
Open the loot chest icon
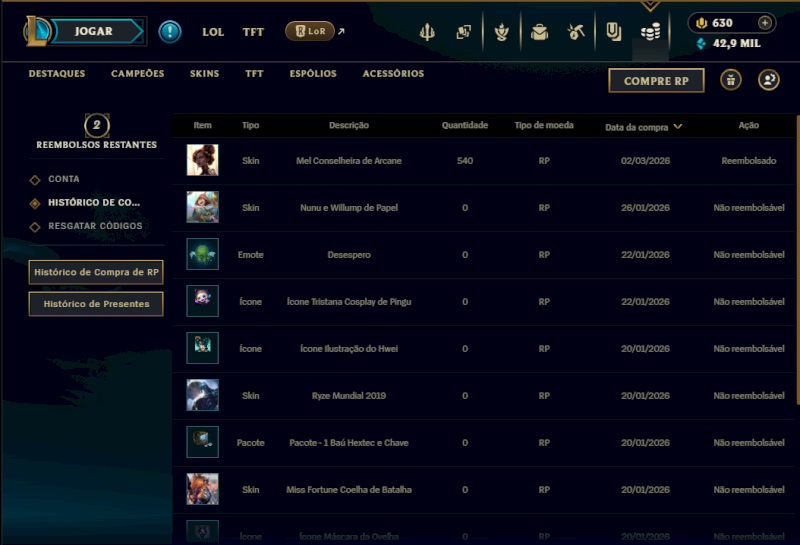(539, 32)
